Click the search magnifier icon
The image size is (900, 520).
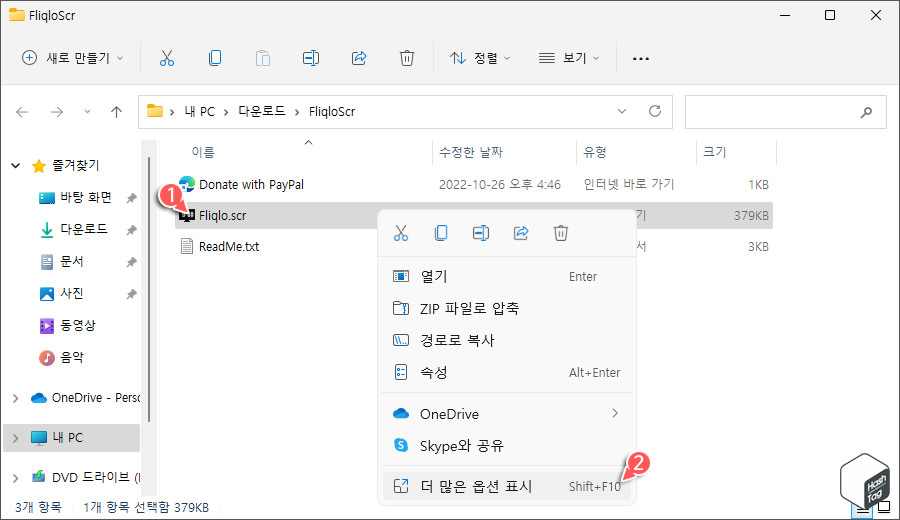point(866,112)
